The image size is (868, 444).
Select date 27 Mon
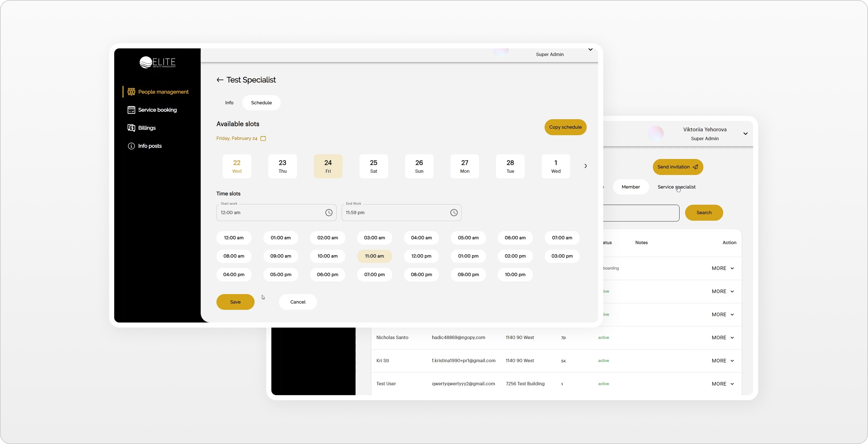coord(465,166)
